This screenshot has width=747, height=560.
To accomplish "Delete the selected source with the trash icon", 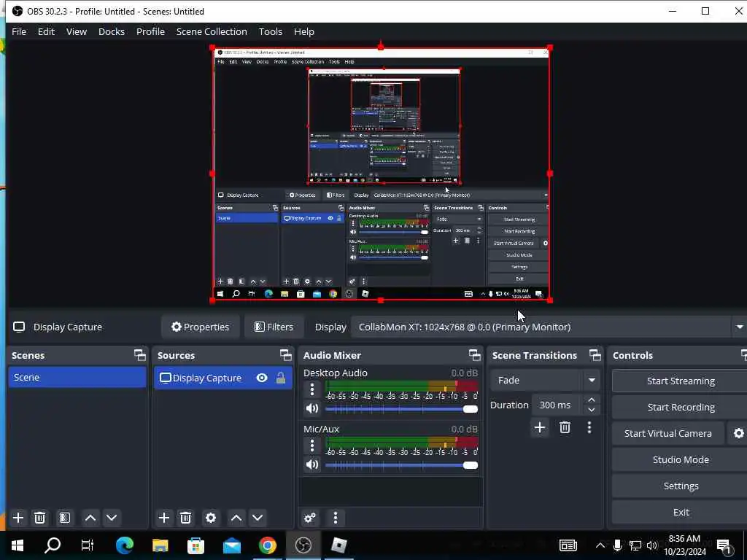I will click(x=186, y=518).
